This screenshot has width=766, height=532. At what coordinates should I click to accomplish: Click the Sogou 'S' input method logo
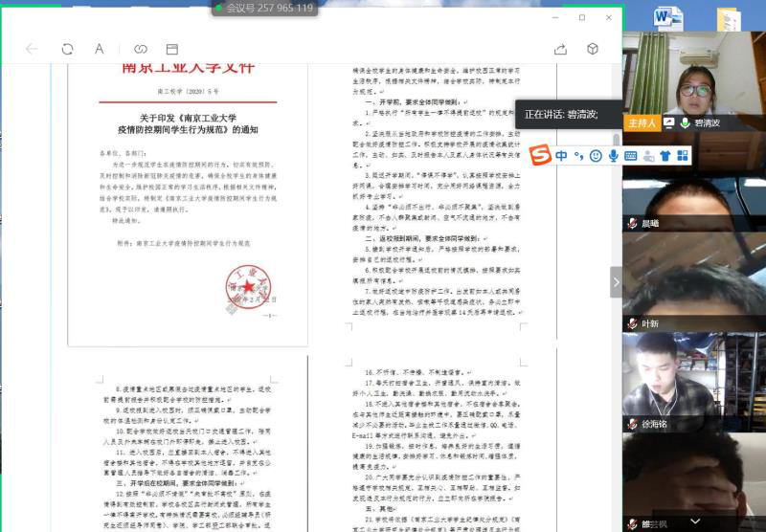point(541,155)
